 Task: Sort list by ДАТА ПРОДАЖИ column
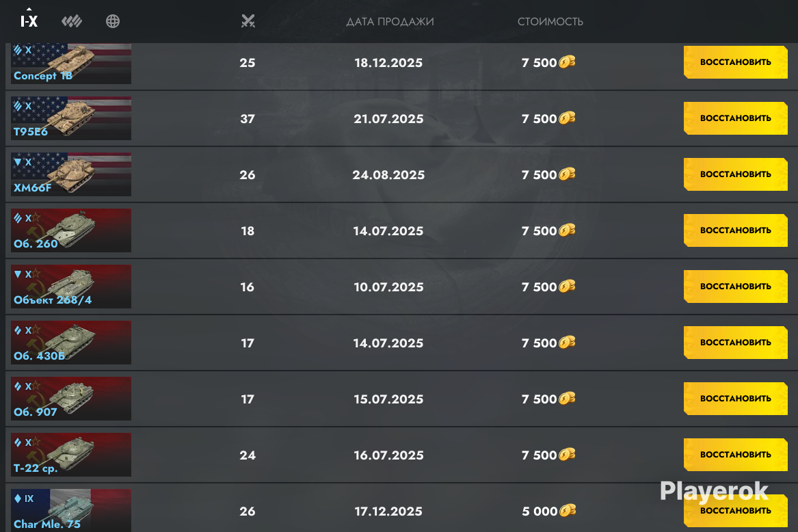coord(390,22)
